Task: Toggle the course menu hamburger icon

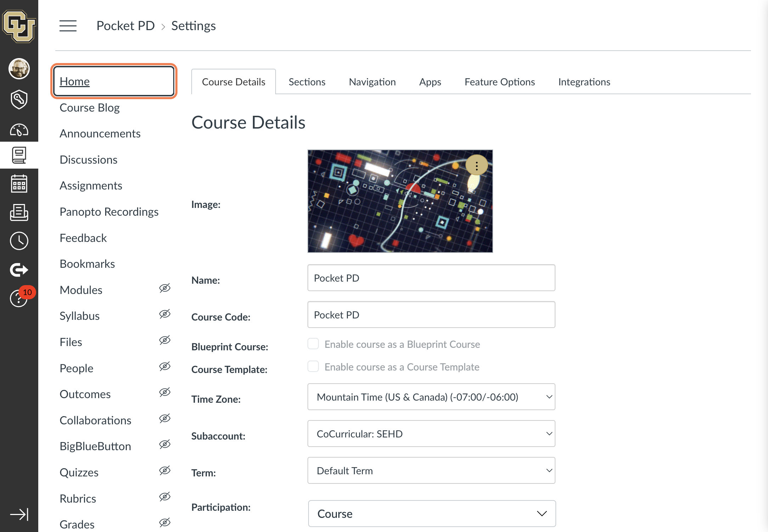Action: click(x=68, y=26)
